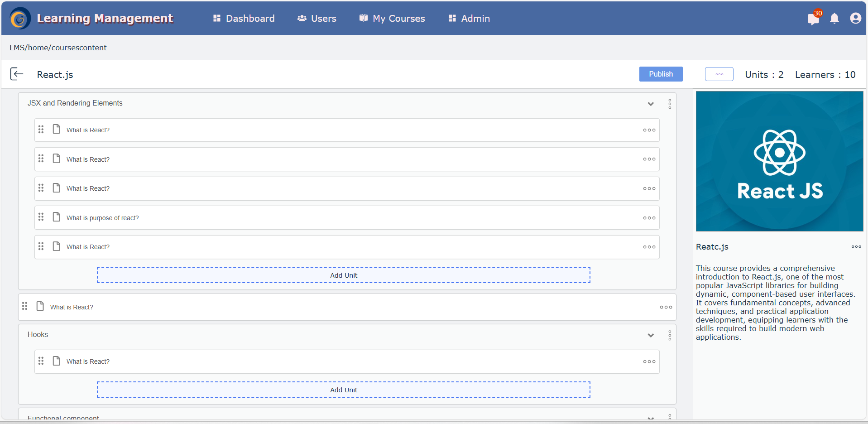Add Unit to JSX and Rendering Elements

coord(344,275)
